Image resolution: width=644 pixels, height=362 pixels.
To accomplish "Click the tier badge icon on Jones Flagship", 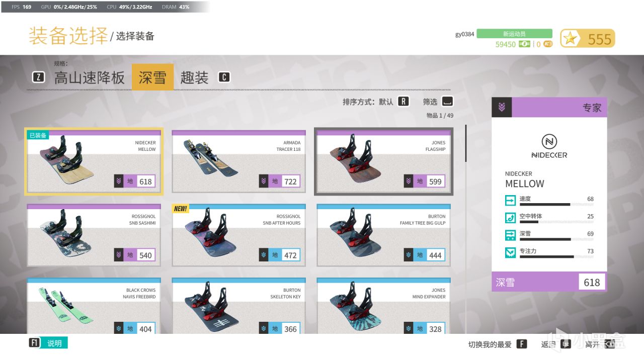I will (409, 182).
